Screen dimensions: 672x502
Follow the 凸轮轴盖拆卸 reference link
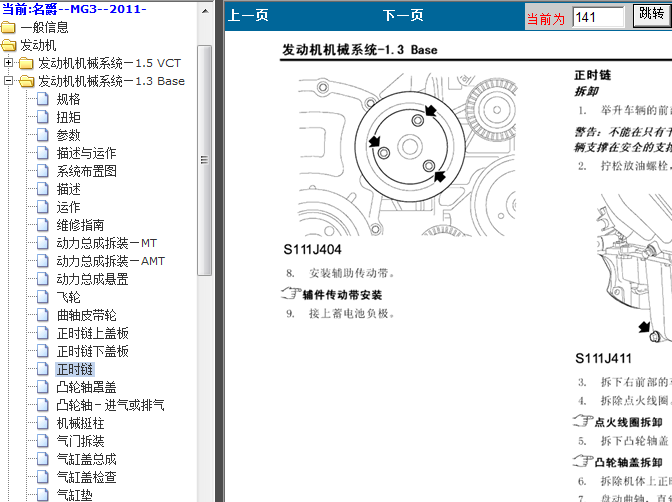(x=628, y=462)
